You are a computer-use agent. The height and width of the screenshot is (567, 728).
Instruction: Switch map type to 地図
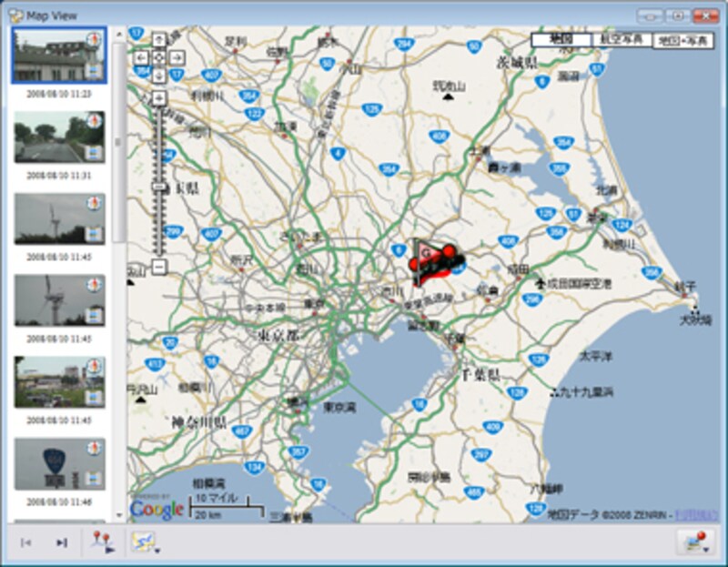[x=561, y=40]
